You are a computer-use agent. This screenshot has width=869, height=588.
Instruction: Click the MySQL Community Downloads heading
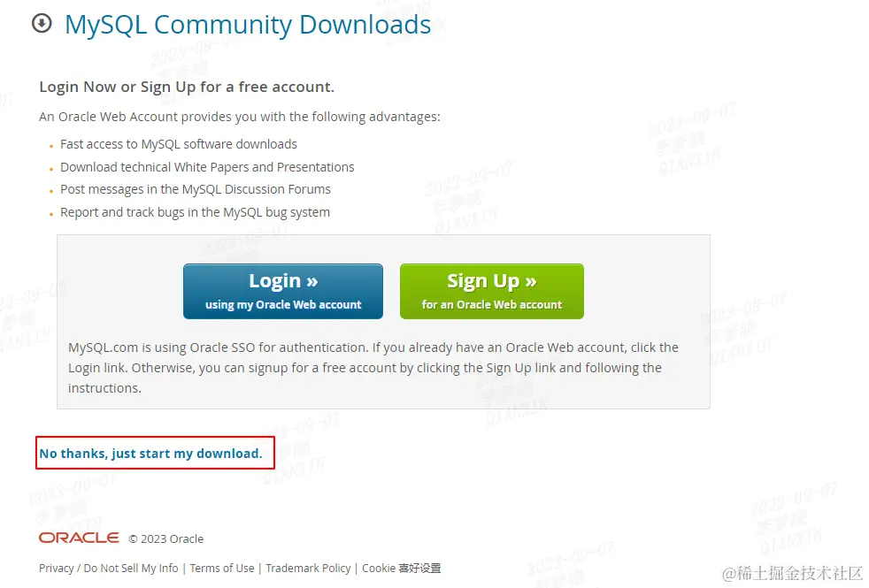pyautogui.click(x=248, y=25)
